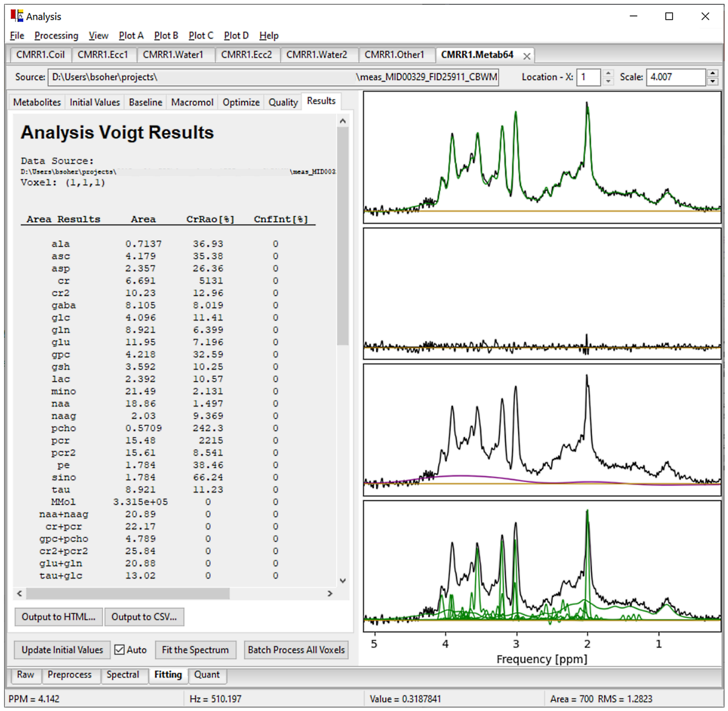The image size is (728, 711).
Task: Open the File menu
Action: [x=17, y=36]
